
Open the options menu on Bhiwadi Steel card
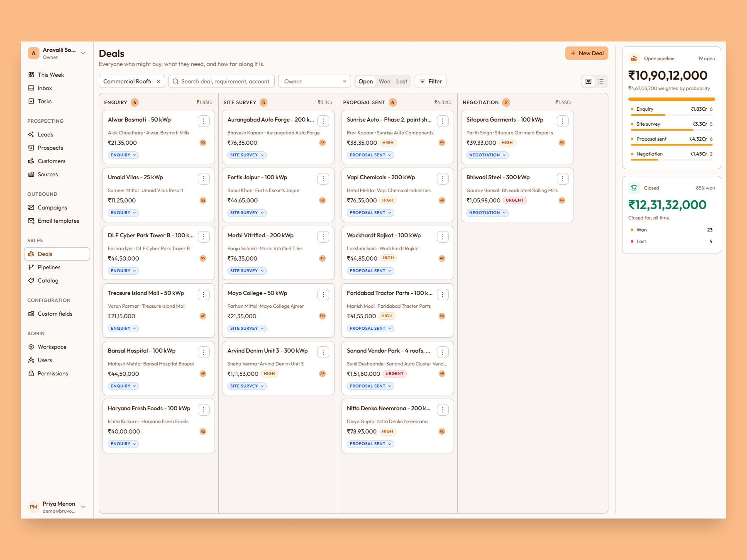pyautogui.click(x=563, y=179)
